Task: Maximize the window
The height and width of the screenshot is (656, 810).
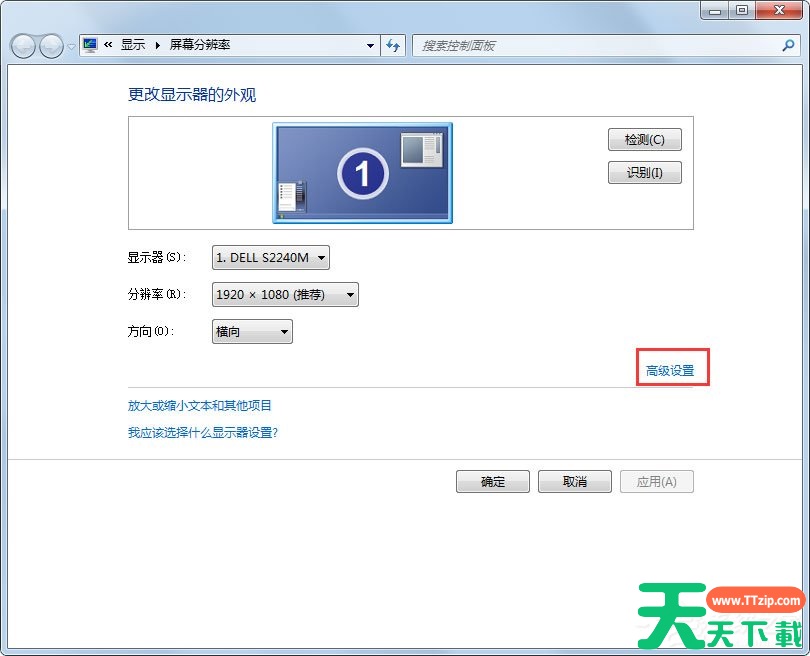Action: pyautogui.click(x=742, y=10)
